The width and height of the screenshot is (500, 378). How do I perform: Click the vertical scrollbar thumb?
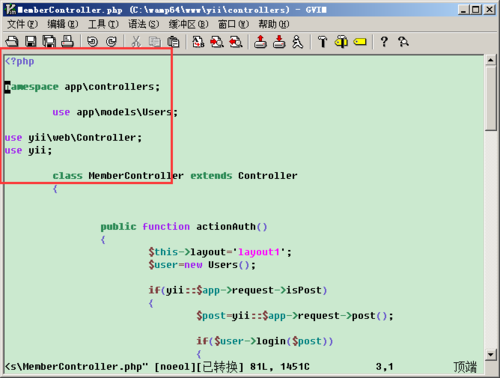tap(490, 98)
